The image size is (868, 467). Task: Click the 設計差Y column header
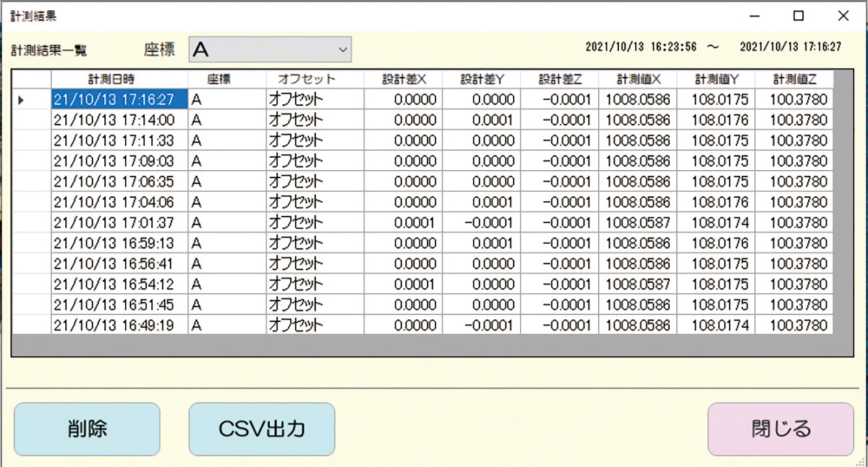click(481, 80)
